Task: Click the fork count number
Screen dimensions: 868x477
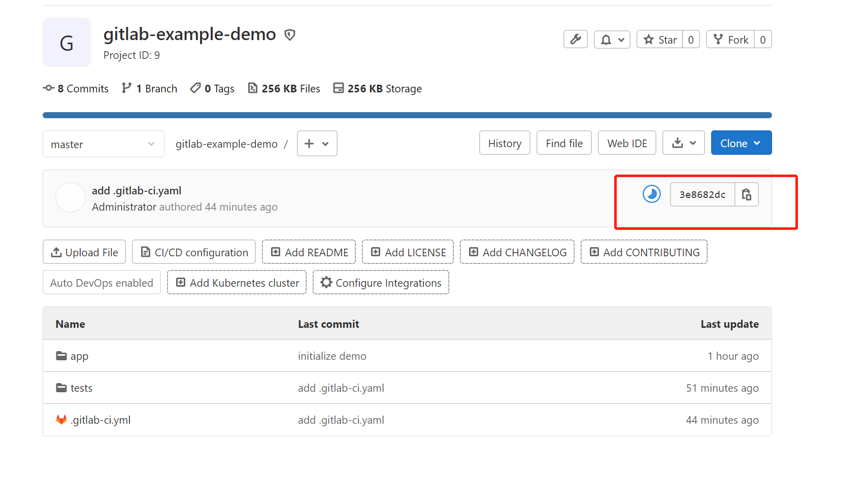Action: pyautogui.click(x=763, y=40)
